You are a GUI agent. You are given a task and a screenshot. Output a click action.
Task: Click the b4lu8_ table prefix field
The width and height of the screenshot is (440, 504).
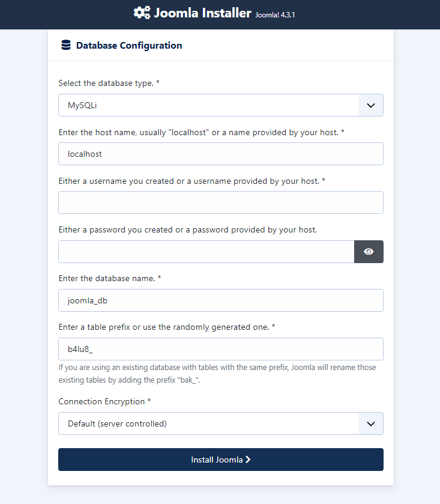pyautogui.click(x=221, y=349)
